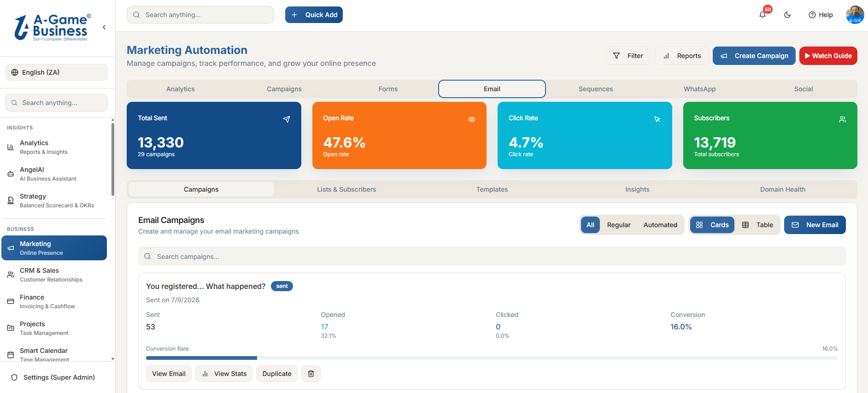868x393 pixels.
Task: Click eye icon on Open Rate card
Action: [472, 119]
